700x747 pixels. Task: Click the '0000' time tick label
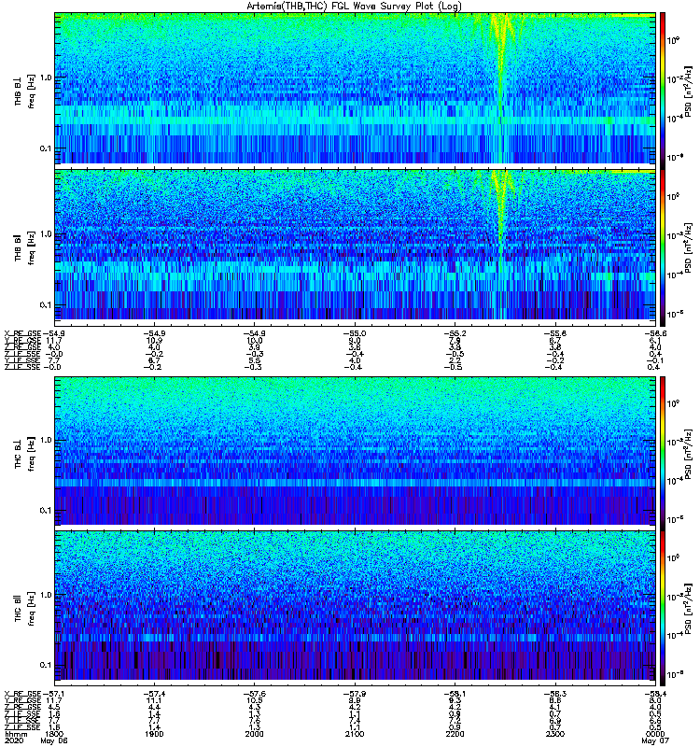(655, 734)
